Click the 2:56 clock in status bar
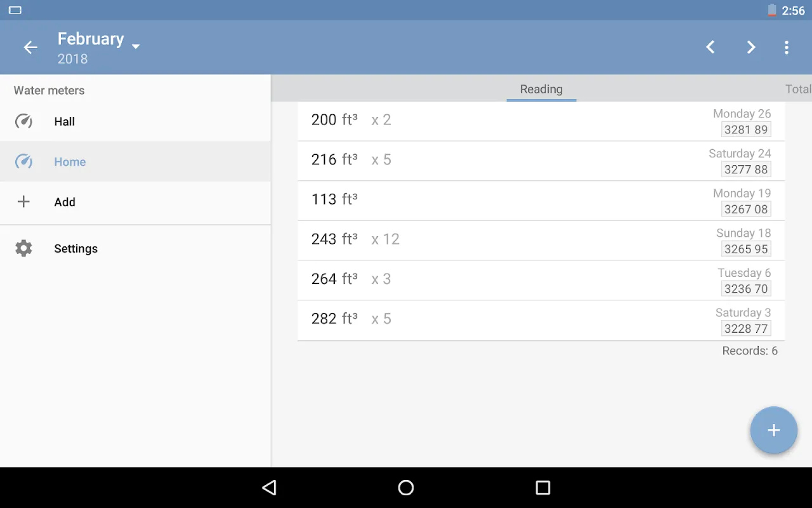 pos(793,10)
